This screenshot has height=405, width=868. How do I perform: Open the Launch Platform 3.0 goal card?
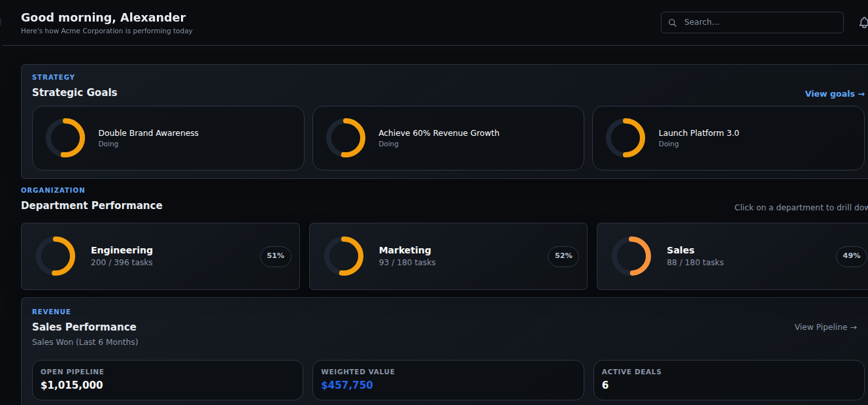click(x=728, y=138)
